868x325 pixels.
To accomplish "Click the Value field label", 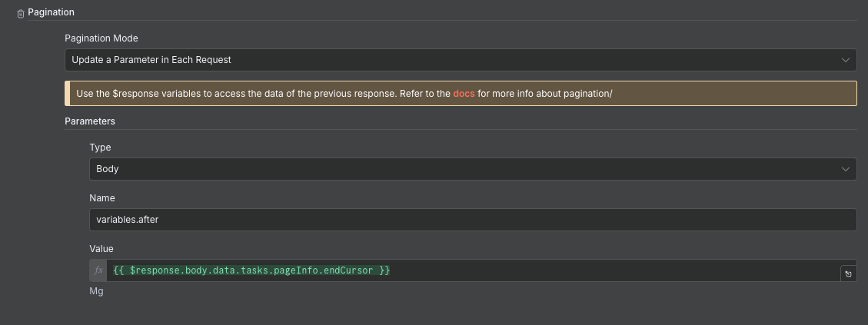I will pyautogui.click(x=101, y=249).
